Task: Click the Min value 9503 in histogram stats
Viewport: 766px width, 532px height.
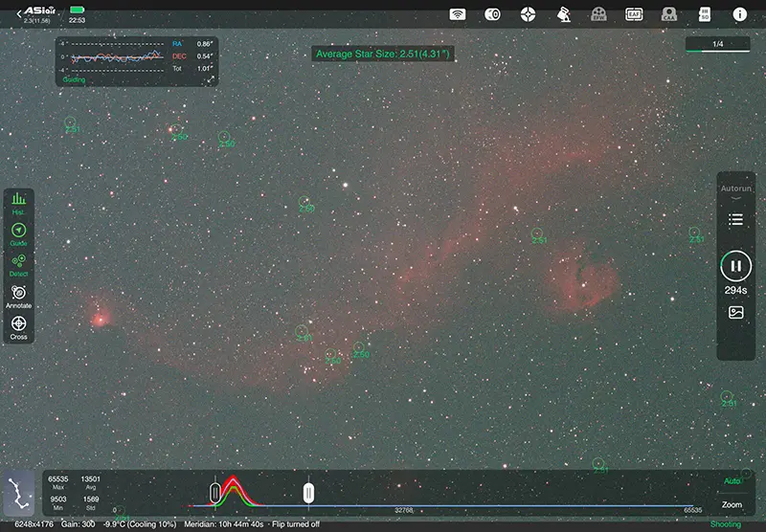Action: 58,499
